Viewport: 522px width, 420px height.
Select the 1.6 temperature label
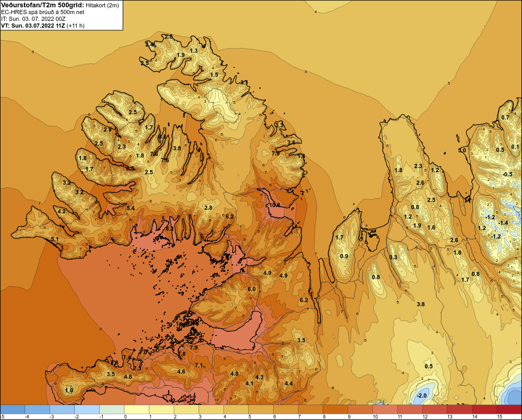[x=432, y=227]
